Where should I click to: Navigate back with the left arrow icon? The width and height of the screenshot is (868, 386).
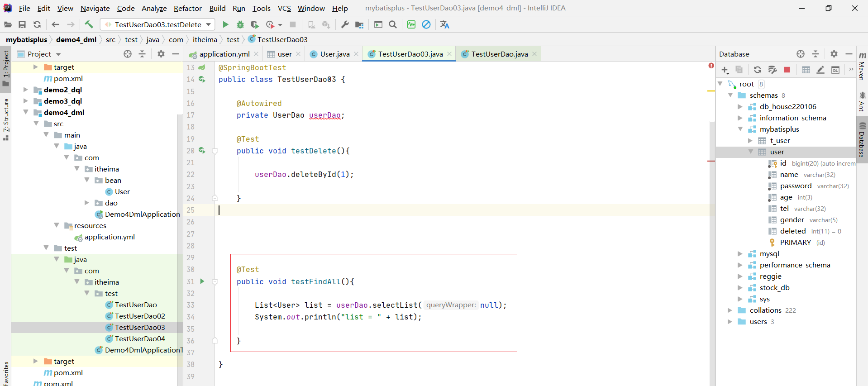coord(55,24)
